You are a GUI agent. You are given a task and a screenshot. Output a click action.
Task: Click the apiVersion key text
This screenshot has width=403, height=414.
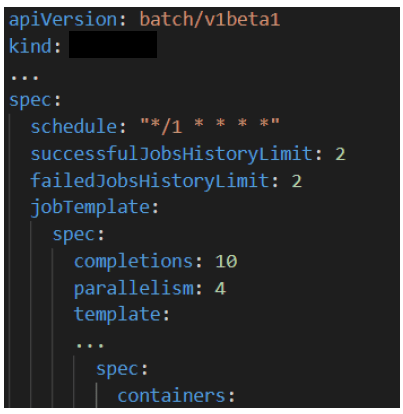(63, 20)
